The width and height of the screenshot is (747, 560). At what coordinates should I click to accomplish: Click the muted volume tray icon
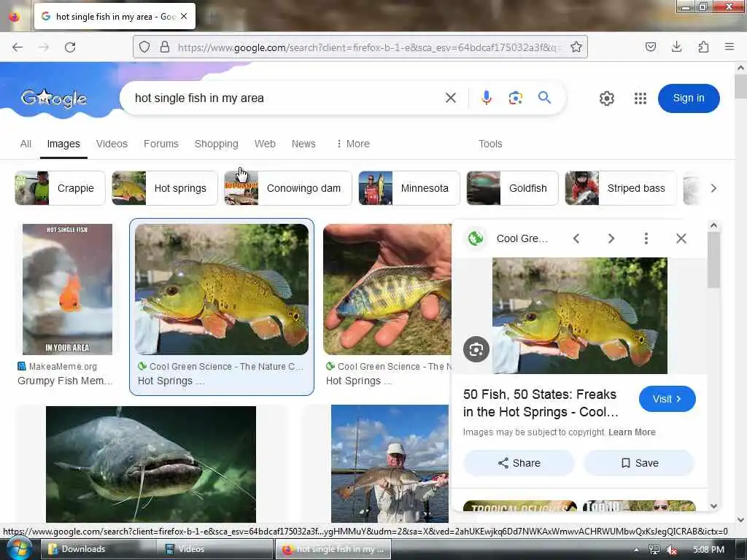672,550
